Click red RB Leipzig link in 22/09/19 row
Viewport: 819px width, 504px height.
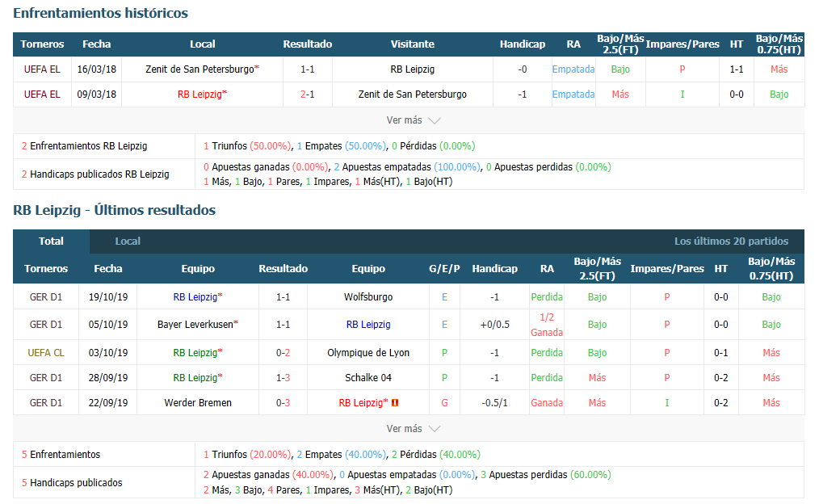[361, 403]
